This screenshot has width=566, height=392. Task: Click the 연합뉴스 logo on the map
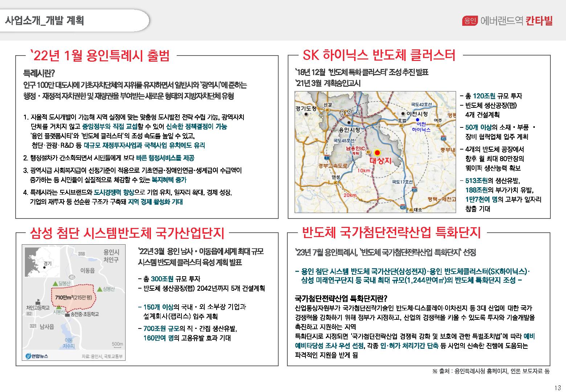[37, 356]
